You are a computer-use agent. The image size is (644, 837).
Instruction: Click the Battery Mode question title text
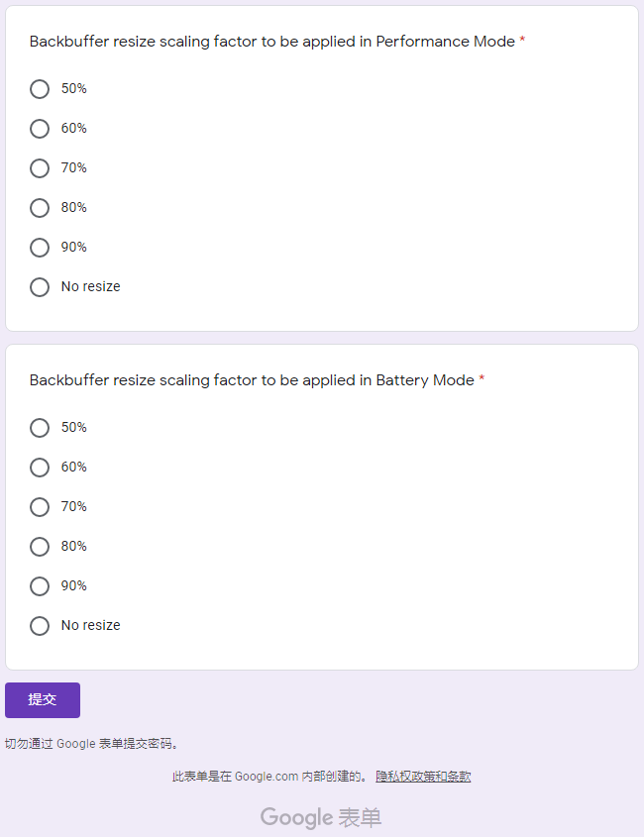pyautogui.click(x=252, y=380)
